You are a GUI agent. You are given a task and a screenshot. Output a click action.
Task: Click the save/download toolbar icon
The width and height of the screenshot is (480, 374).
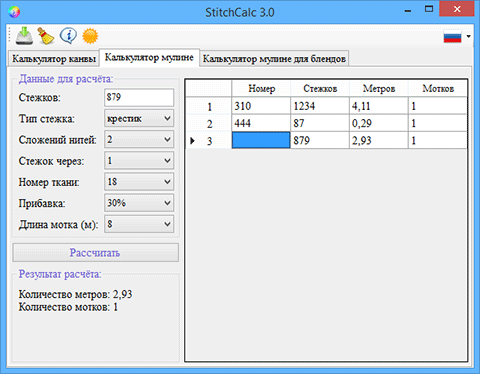(x=24, y=36)
